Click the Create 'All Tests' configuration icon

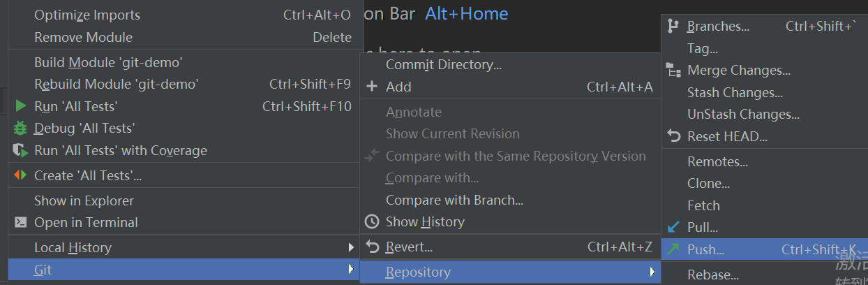(x=21, y=175)
